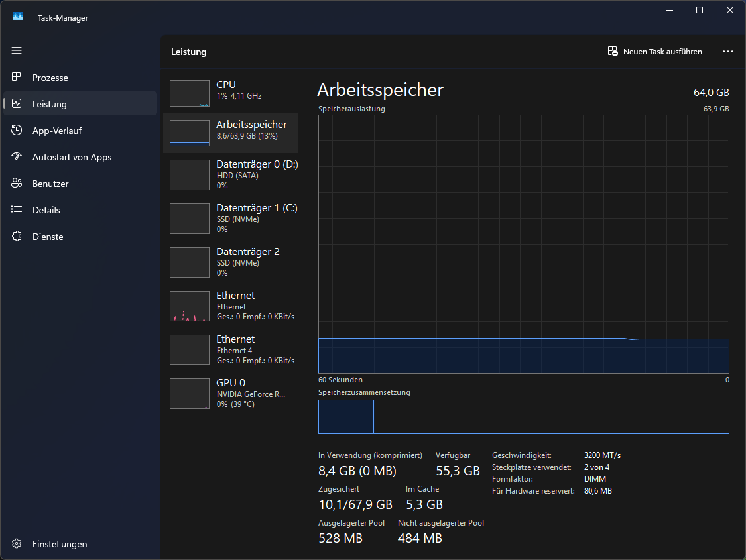The width and height of the screenshot is (746, 560).
Task: Click the 484 MB Nicht ausgelagerter Pool value
Action: point(420,538)
